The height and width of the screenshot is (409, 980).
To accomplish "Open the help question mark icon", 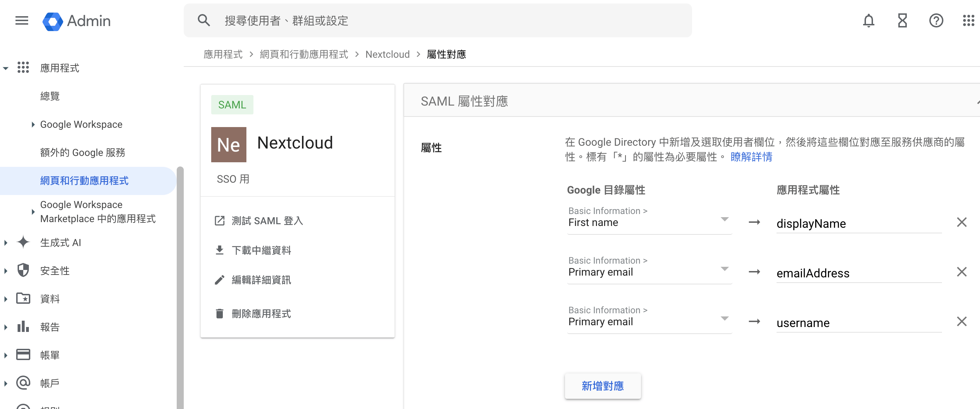I will [x=936, y=20].
